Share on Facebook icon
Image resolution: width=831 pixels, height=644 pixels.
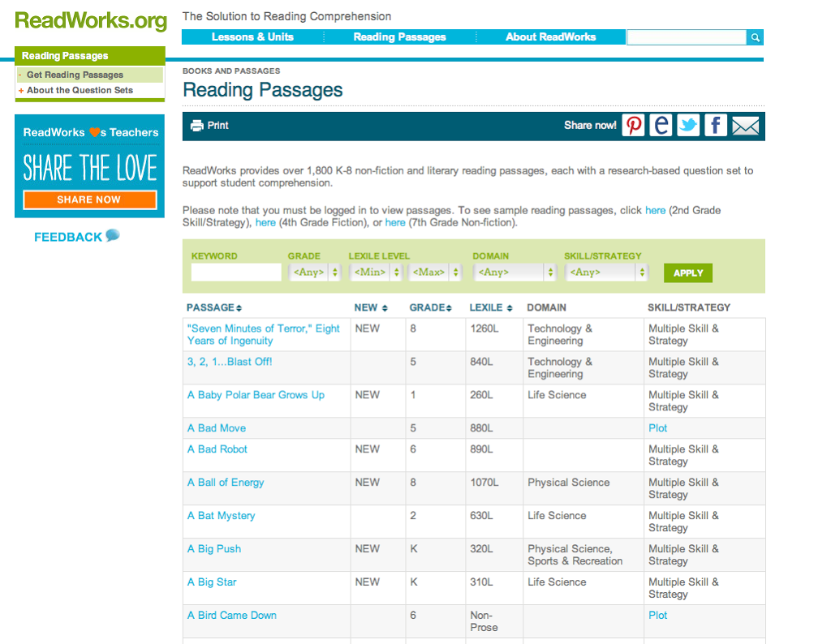tap(716, 126)
